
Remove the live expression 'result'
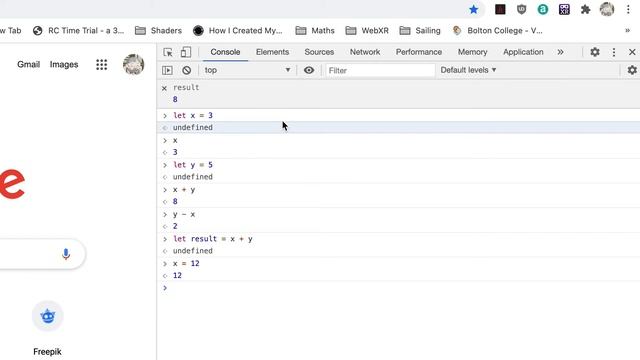(164, 88)
